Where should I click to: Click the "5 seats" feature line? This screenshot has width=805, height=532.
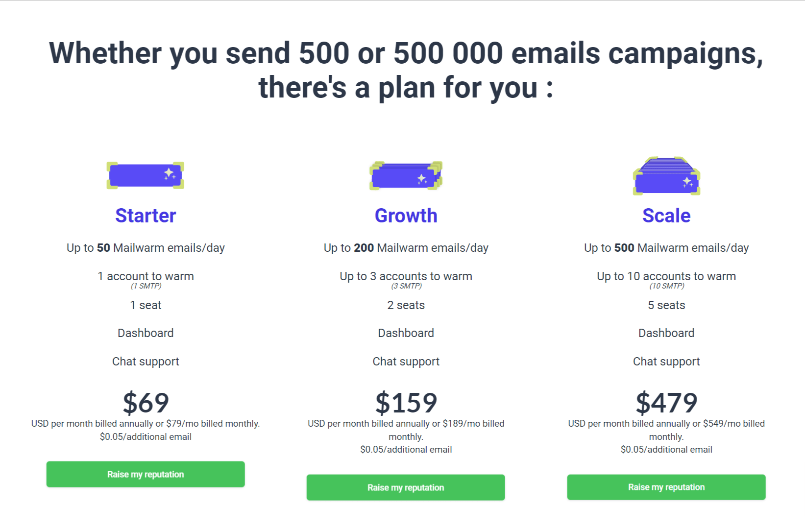click(x=666, y=305)
